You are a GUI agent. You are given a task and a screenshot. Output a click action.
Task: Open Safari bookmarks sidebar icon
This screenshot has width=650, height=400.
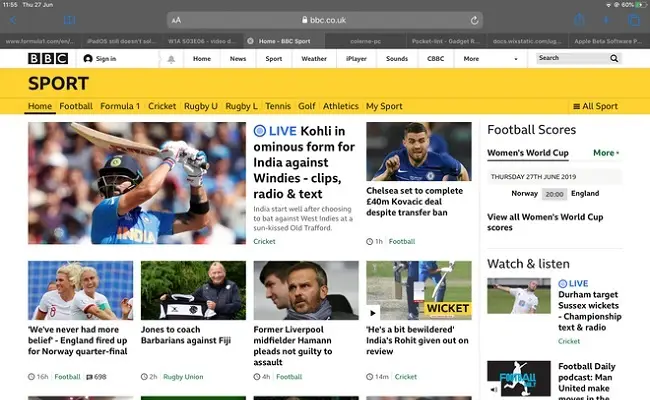pyautogui.click(x=69, y=20)
